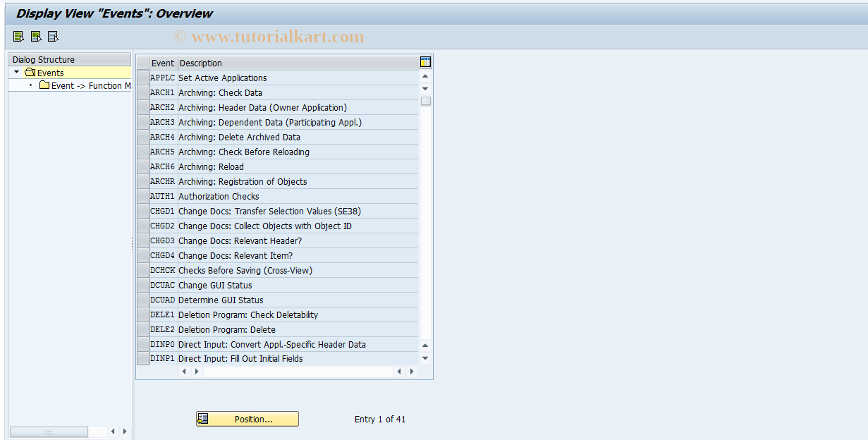
Task: Select row marker for AUTH1 event
Action: pos(143,196)
